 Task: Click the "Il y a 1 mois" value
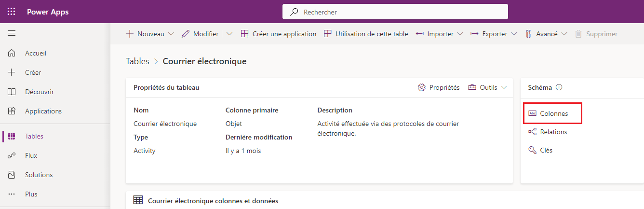pyautogui.click(x=243, y=151)
